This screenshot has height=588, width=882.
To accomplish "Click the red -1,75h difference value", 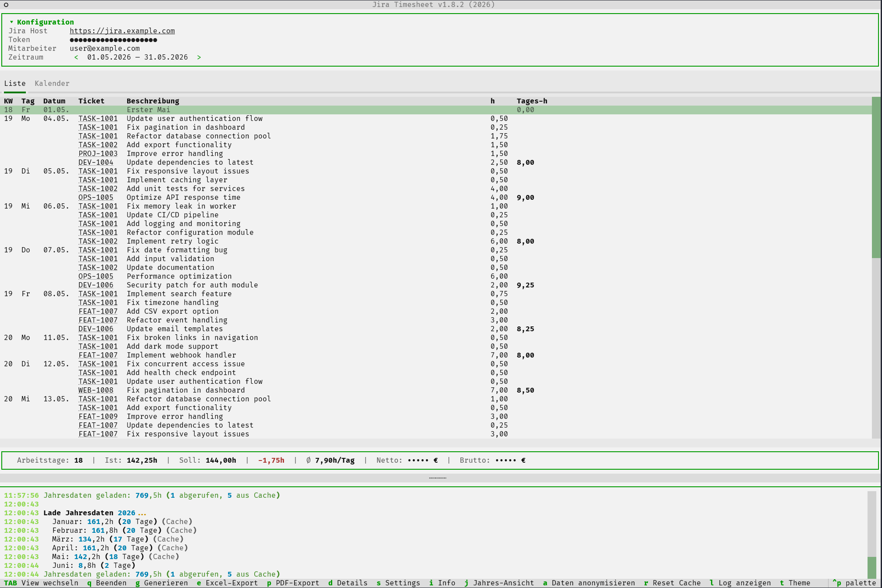I will click(271, 460).
